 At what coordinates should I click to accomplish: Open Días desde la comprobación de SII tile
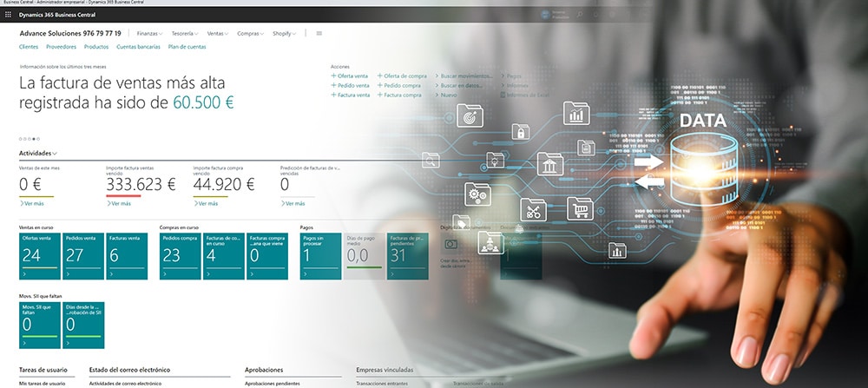pyautogui.click(x=83, y=326)
